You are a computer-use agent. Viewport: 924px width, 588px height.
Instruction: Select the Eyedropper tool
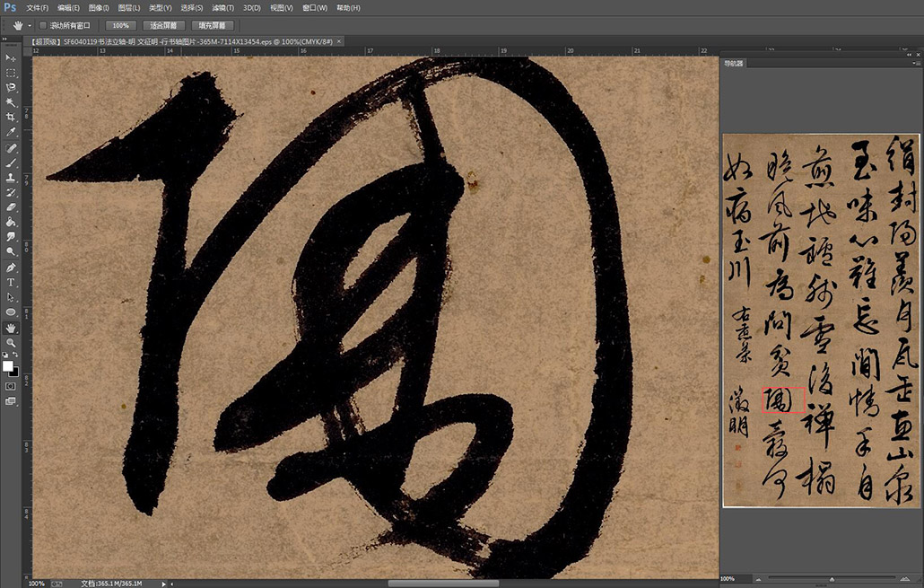(11, 132)
